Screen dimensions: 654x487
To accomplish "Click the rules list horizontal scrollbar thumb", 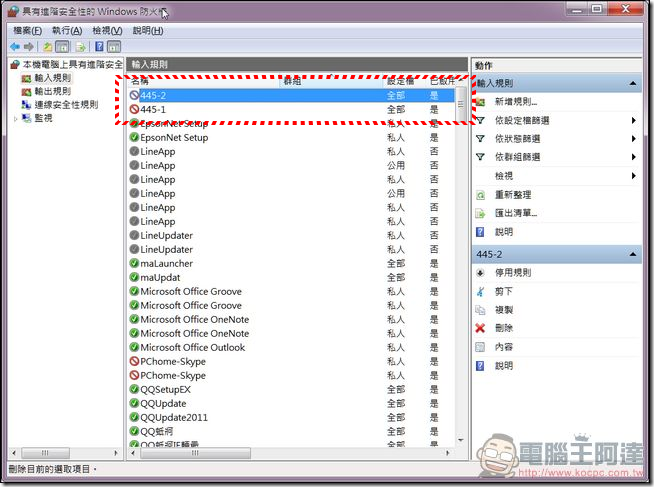I will coord(196,453).
